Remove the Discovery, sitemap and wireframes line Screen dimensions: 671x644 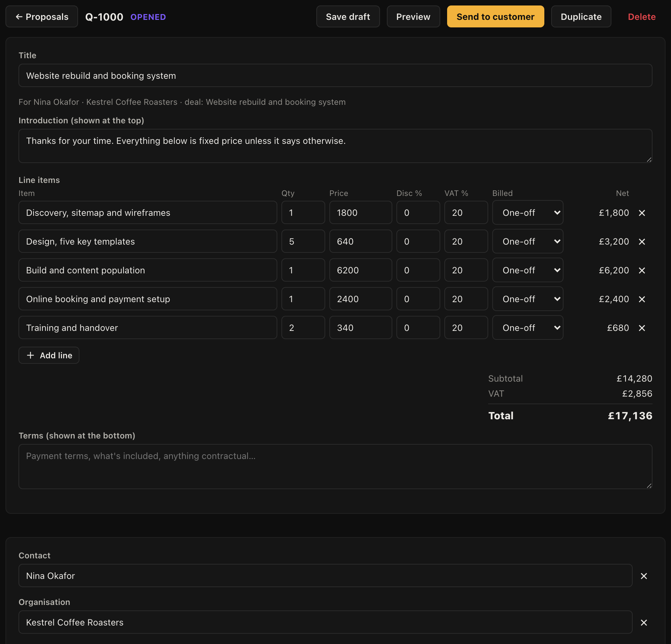coord(642,213)
